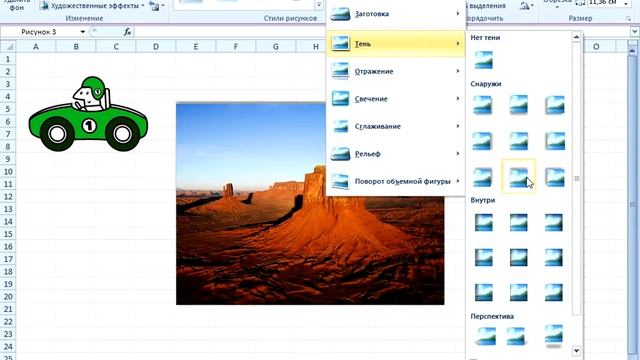Apply outer shadow offset diagonal top right
The image size is (640, 360).
(482, 177)
